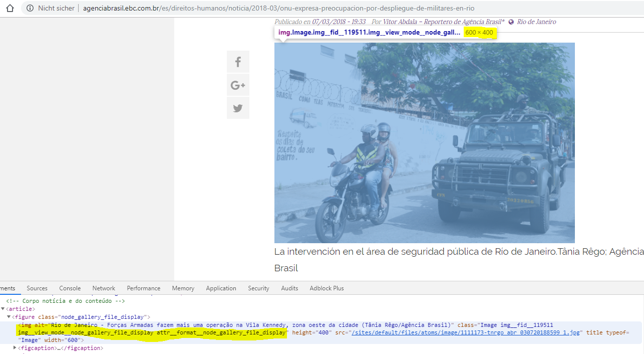Switch to the Application tab
Viewport: 644px width, 354px height.
[x=221, y=288]
